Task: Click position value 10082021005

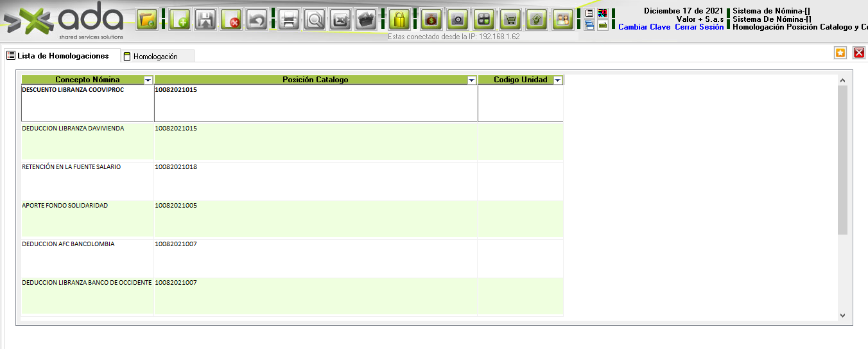Action: point(176,206)
